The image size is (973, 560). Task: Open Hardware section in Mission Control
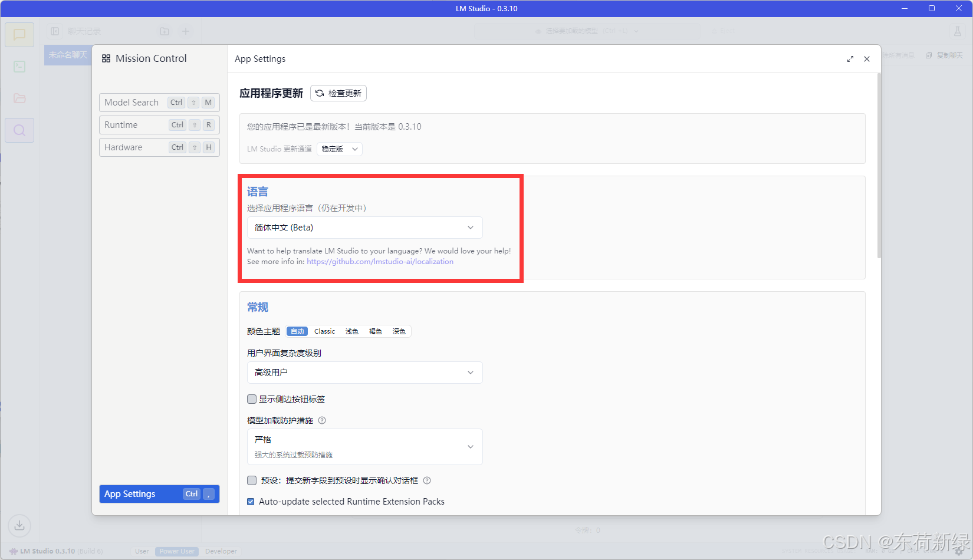[x=159, y=147]
